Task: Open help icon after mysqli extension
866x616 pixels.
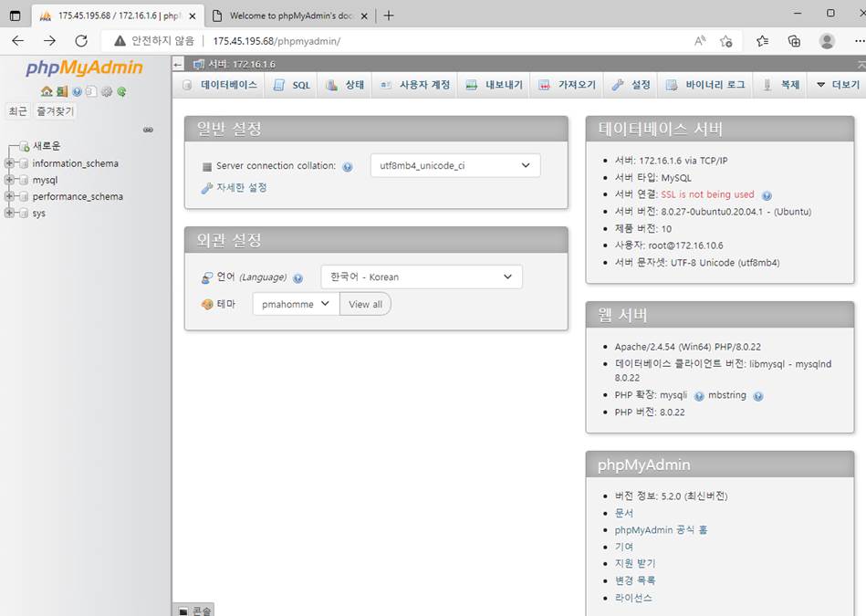Action: click(x=699, y=396)
